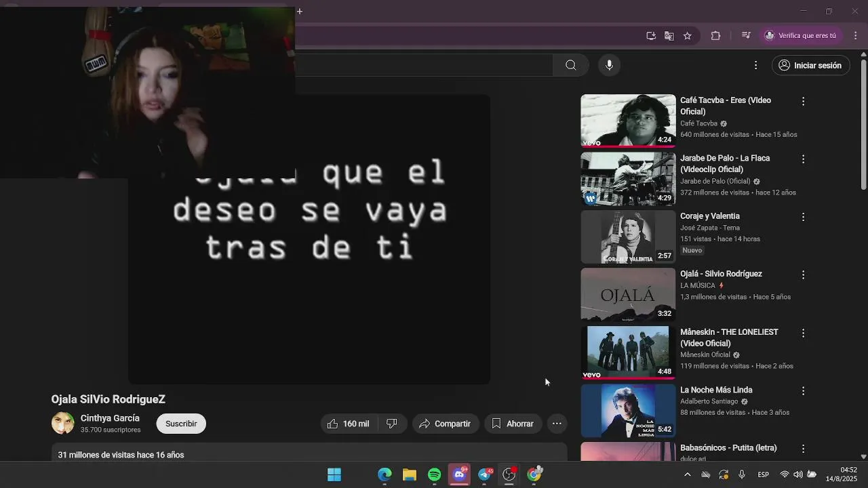Image resolution: width=868 pixels, height=488 pixels.
Task: Open Discord from taskbar
Action: [x=460, y=474]
